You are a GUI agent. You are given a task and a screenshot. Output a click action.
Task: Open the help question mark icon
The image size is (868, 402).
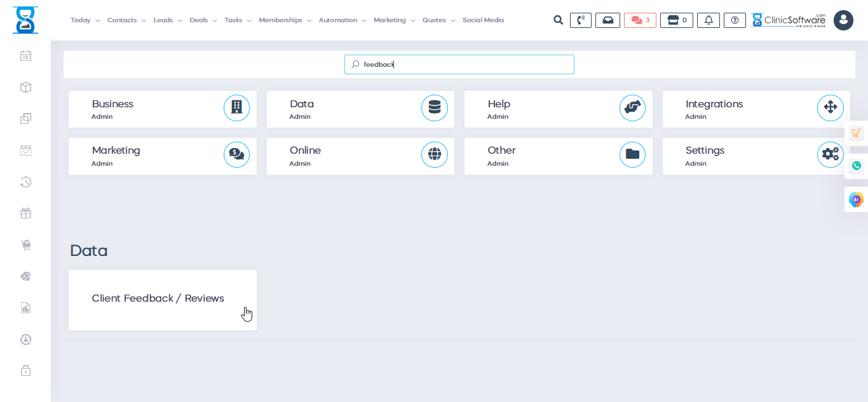[x=735, y=20]
